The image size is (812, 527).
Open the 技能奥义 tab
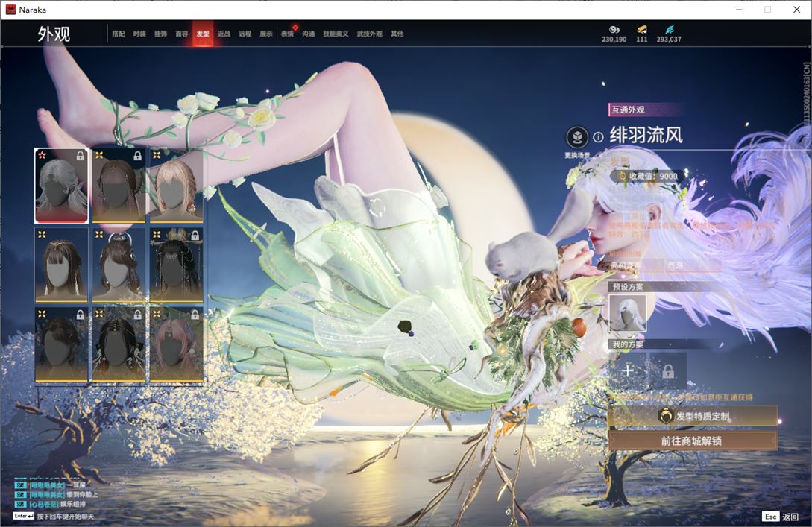tap(336, 34)
